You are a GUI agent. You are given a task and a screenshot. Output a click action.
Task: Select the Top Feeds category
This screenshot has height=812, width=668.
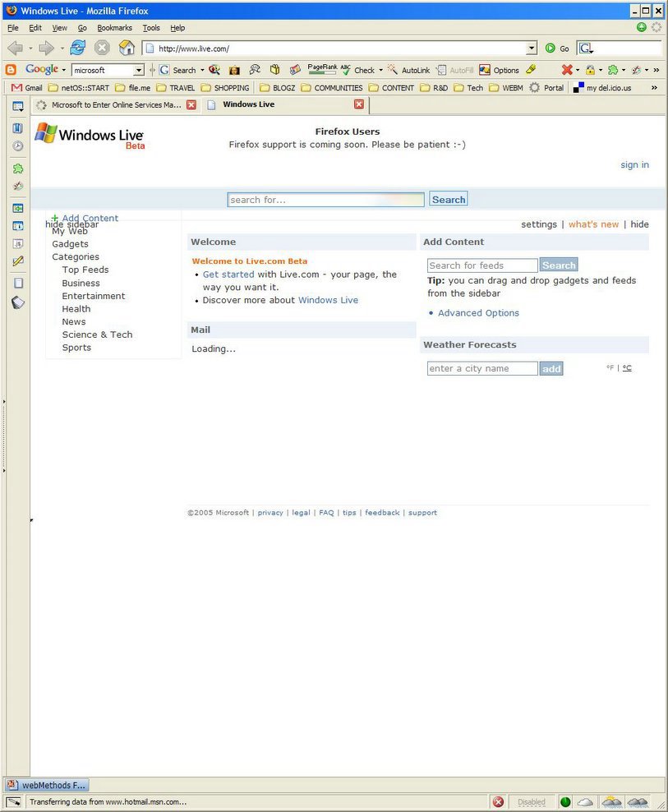click(85, 270)
